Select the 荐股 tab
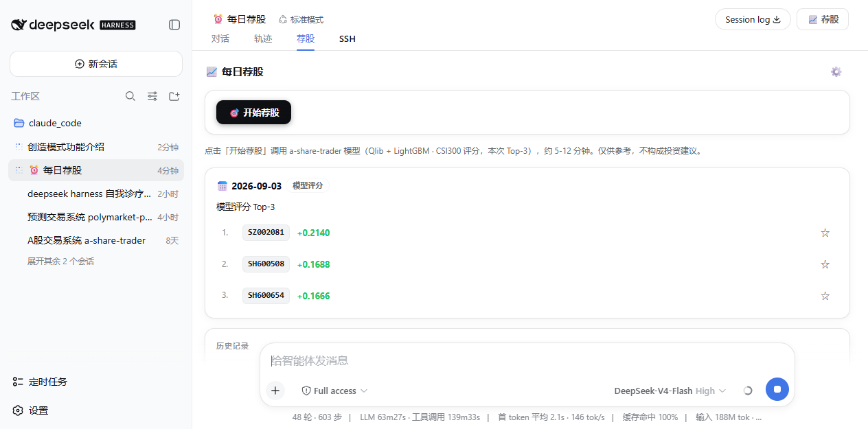Image resolution: width=868 pixels, height=429 pixels. coord(306,38)
